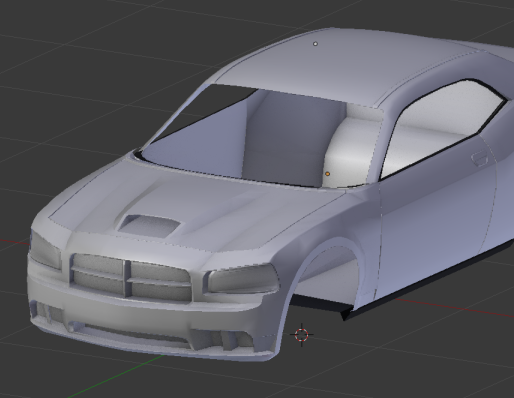Select the hood scoop on the car
Viewport: 514px width, 398px height.
tap(149, 226)
